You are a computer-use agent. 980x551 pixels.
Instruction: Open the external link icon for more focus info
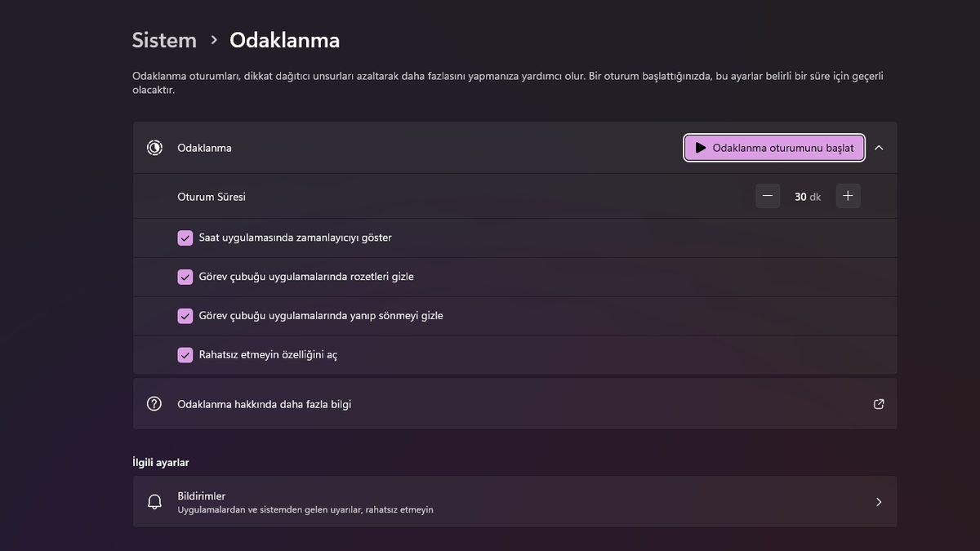[x=878, y=403]
